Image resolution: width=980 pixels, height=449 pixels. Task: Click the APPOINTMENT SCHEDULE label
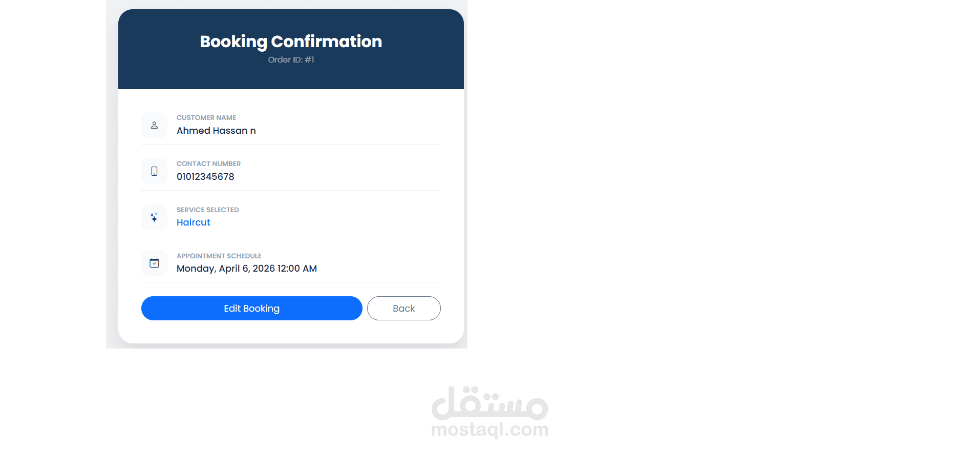[x=219, y=256]
